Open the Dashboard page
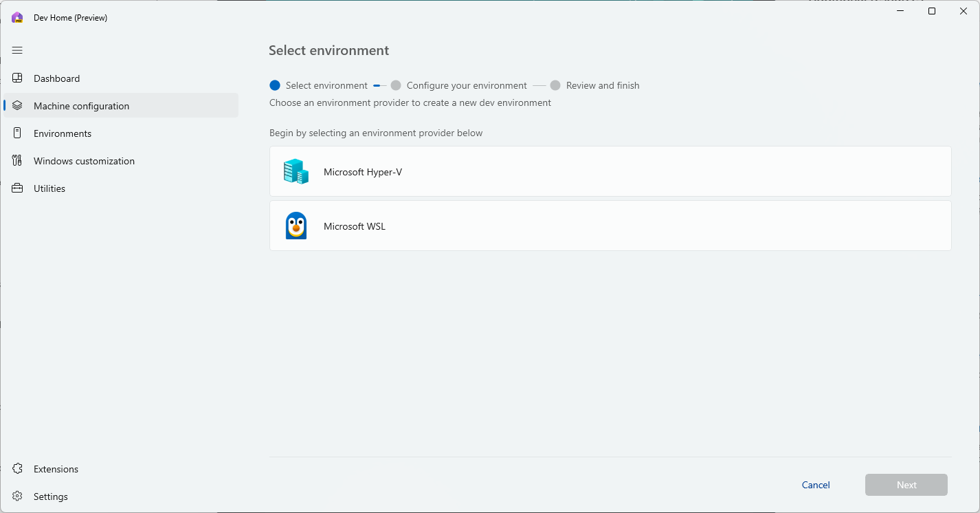The width and height of the screenshot is (980, 513). point(121,78)
